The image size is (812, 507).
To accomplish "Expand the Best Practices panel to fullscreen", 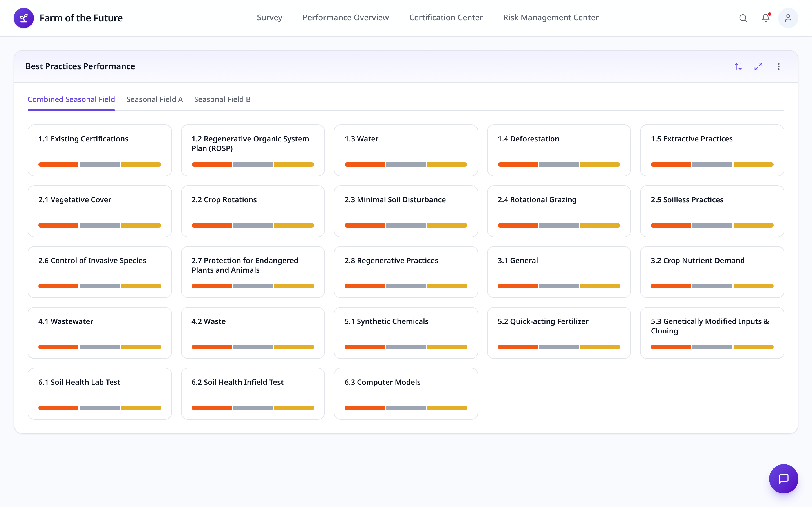I will tap(758, 66).
